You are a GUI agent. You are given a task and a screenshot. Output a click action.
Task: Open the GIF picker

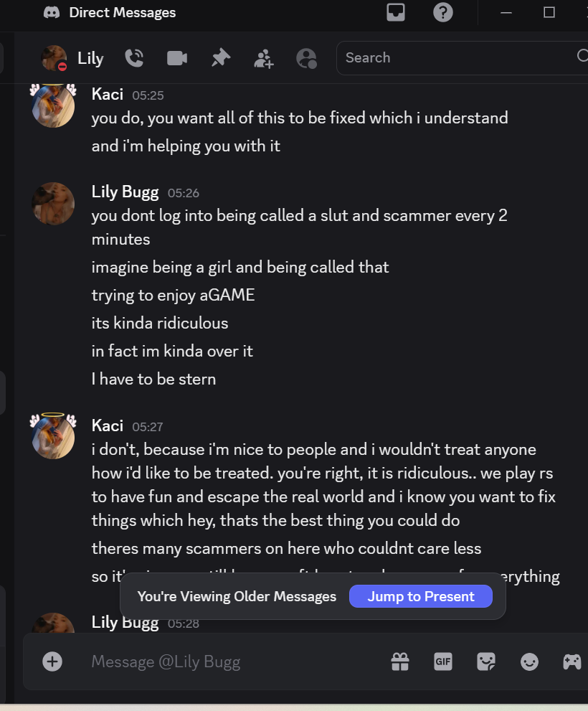[x=443, y=661]
